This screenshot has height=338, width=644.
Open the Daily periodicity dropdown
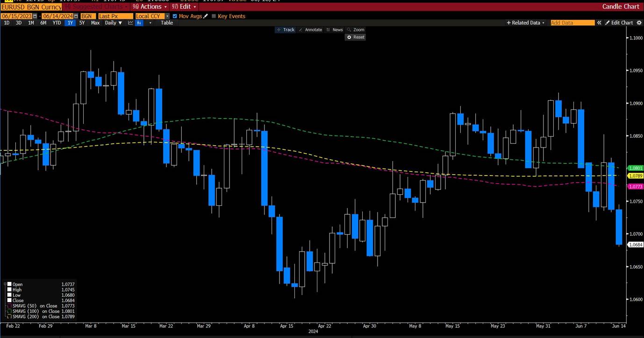click(114, 23)
